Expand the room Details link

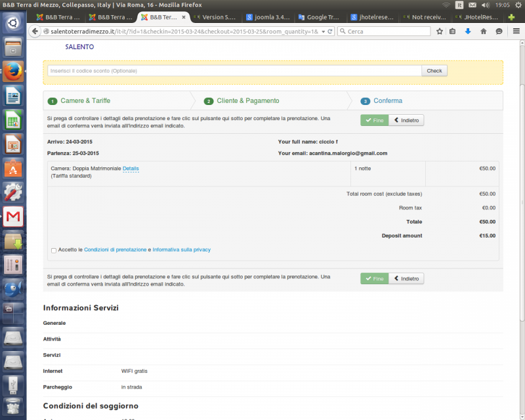131,169
